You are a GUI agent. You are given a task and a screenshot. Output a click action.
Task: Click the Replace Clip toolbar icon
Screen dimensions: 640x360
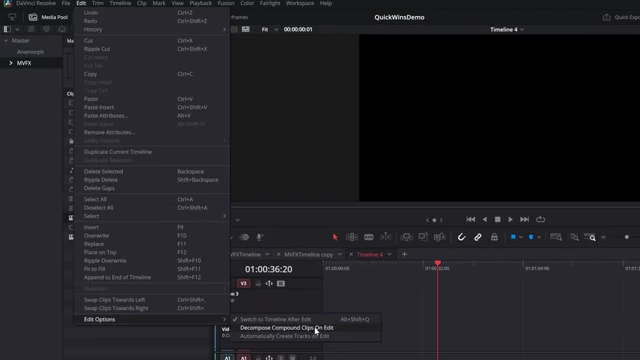click(x=440, y=237)
